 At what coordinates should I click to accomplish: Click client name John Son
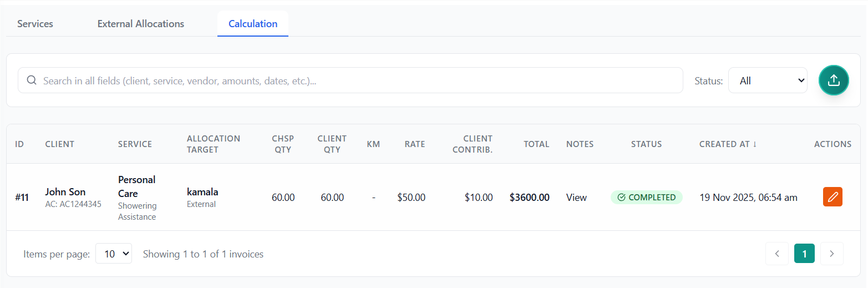[65, 192]
